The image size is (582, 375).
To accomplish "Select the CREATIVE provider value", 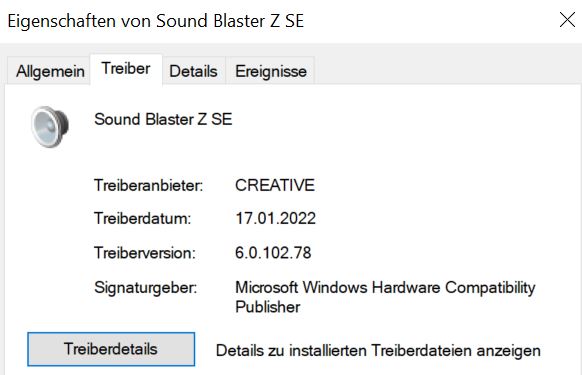I will coord(275,185).
